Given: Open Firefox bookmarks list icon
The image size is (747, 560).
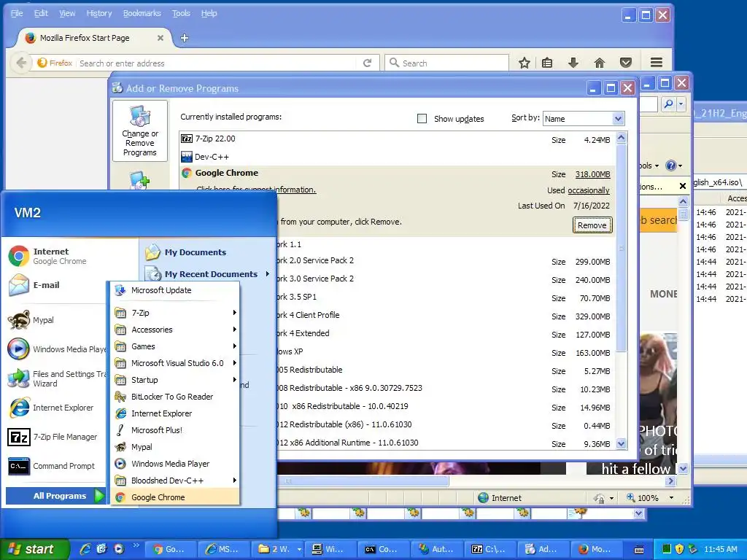Looking at the screenshot, I should pos(547,63).
